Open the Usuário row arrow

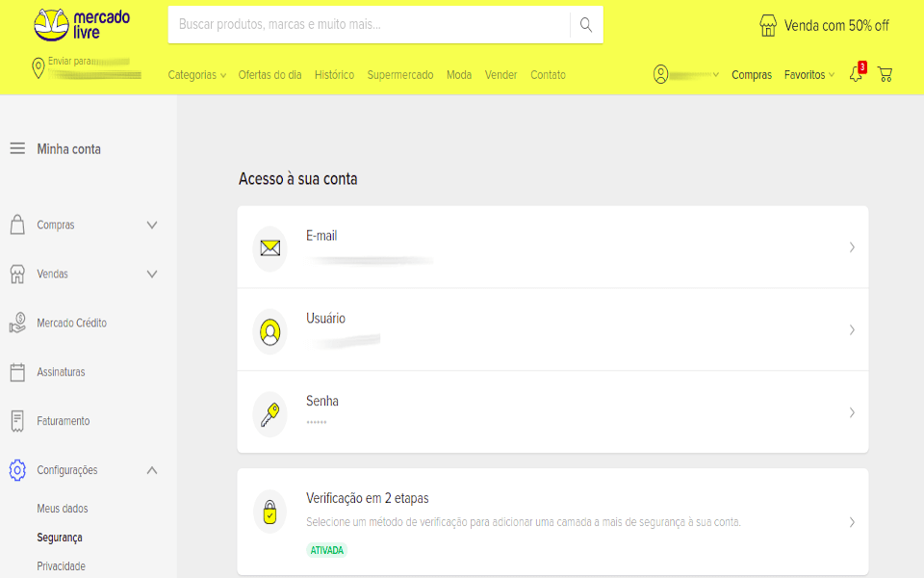pyautogui.click(x=852, y=329)
